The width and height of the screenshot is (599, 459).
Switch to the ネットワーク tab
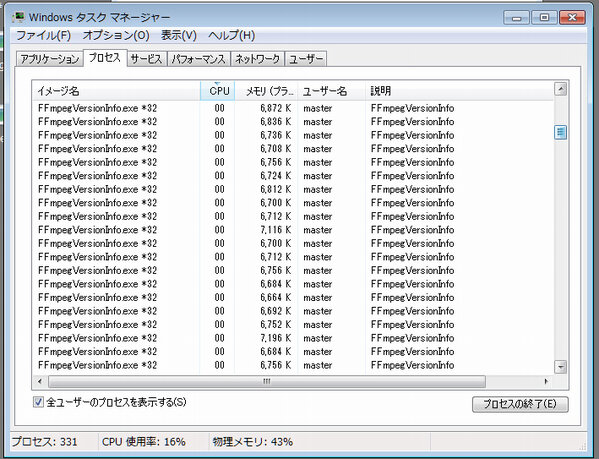tap(257, 59)
